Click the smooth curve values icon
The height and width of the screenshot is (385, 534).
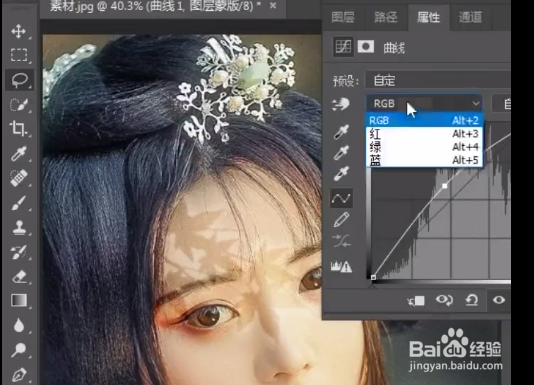[x=341, y=241]
